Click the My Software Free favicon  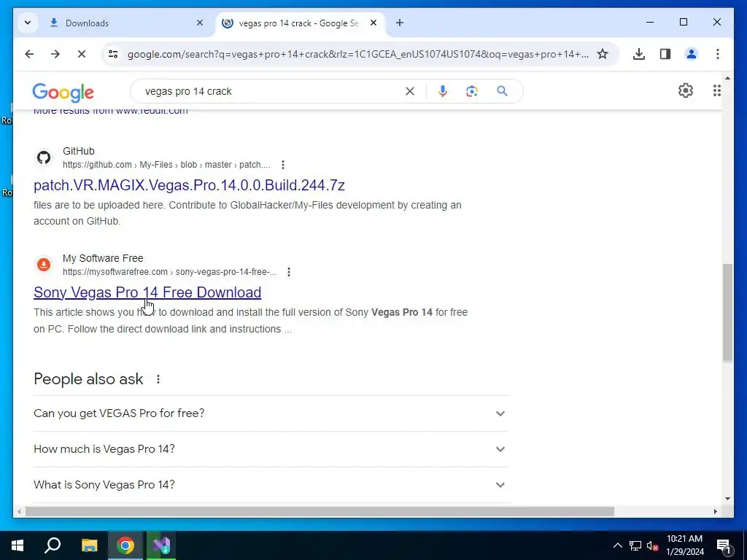point(44,265)
